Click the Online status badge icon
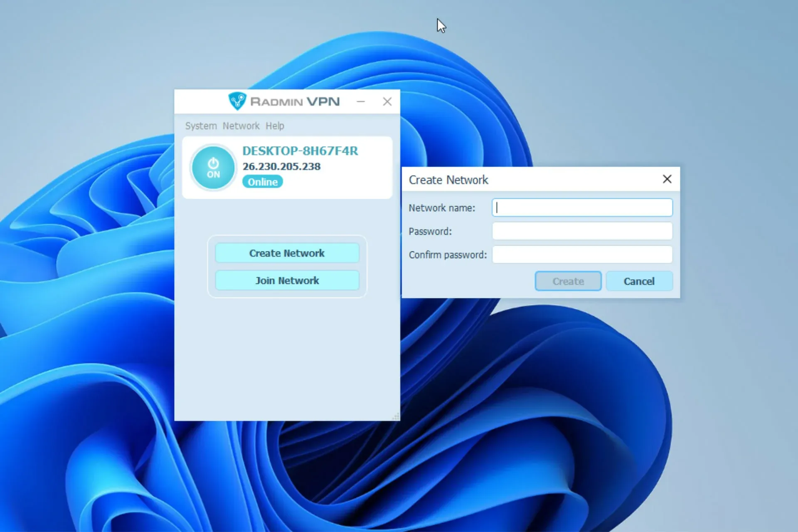The width and height of the screenshot is (798, 532). pos(262,182)
